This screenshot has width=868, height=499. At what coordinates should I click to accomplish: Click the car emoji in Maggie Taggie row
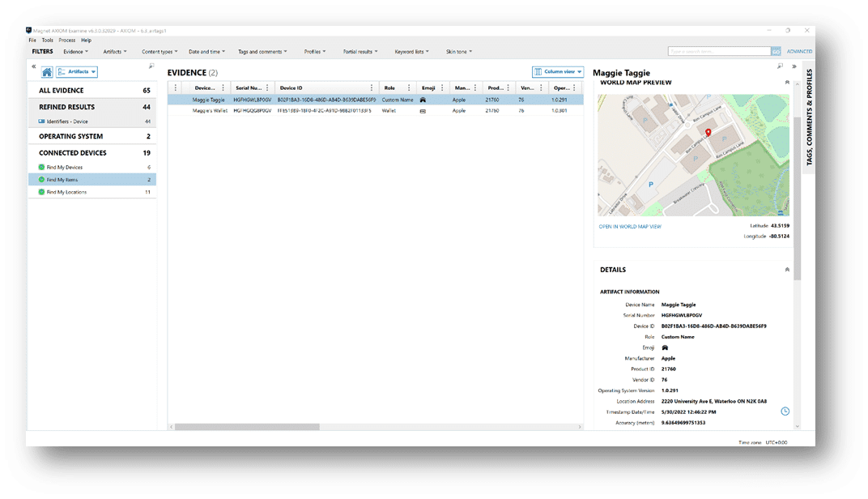tap(423, 100)
